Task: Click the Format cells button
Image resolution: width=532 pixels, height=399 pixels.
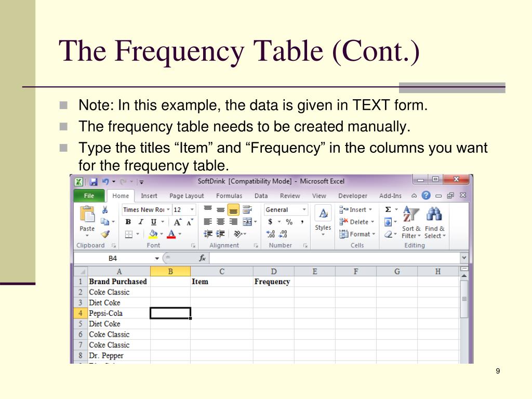Action: pos(358,234)
